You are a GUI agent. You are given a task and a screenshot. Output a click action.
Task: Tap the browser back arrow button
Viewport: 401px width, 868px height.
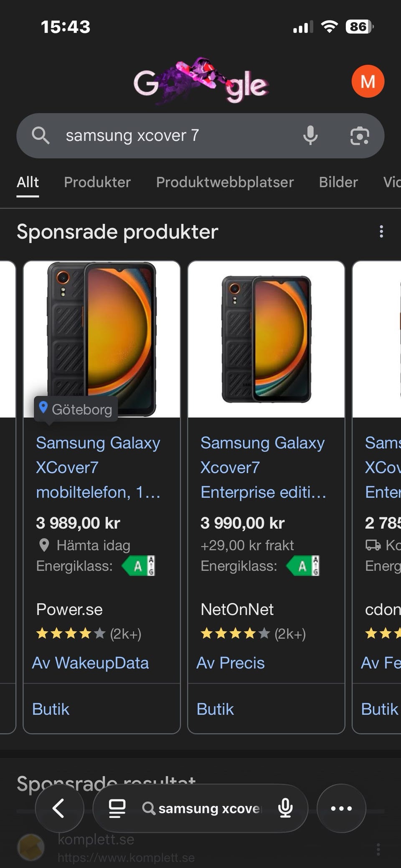pyautogui.click(x=59, y=808)
